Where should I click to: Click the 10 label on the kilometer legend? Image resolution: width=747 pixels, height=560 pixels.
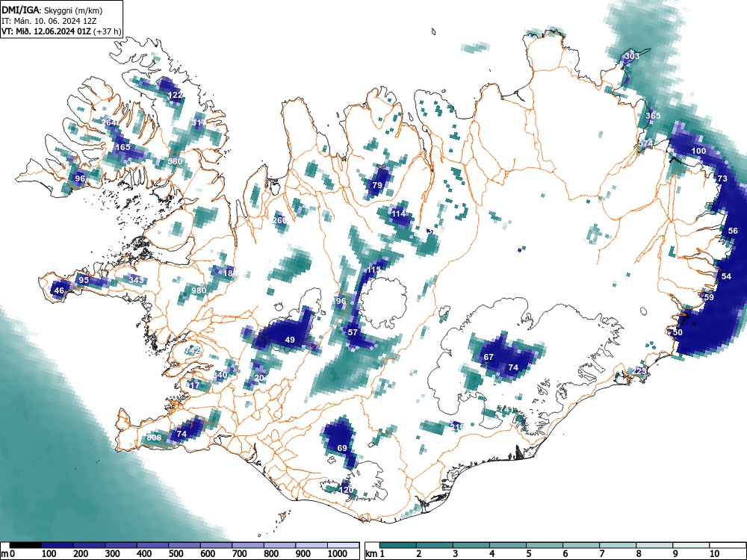[715, 554]
